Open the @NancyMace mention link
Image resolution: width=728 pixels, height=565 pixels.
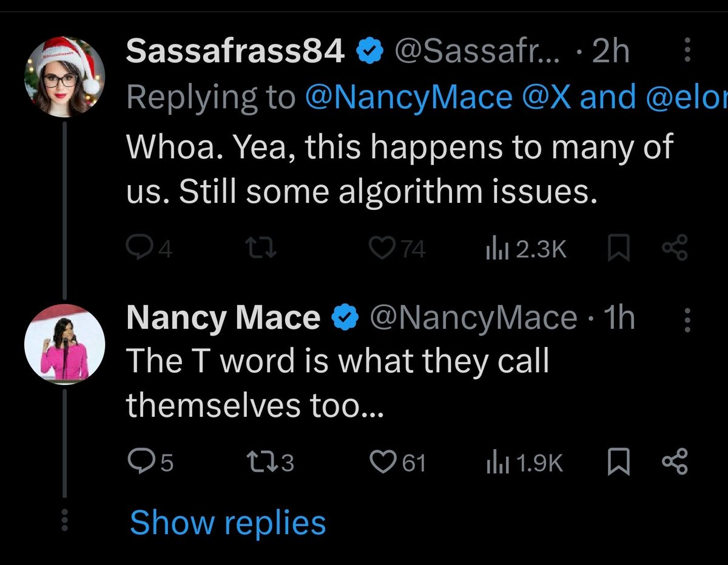[409, 98]
